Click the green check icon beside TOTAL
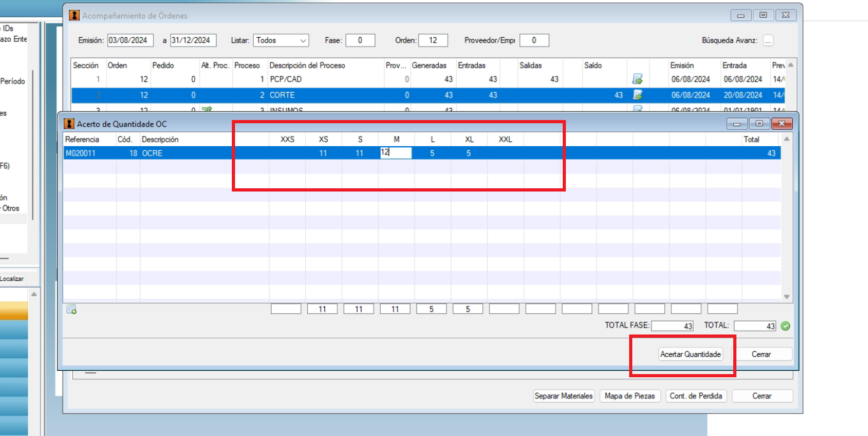 (x=786, y=326)
